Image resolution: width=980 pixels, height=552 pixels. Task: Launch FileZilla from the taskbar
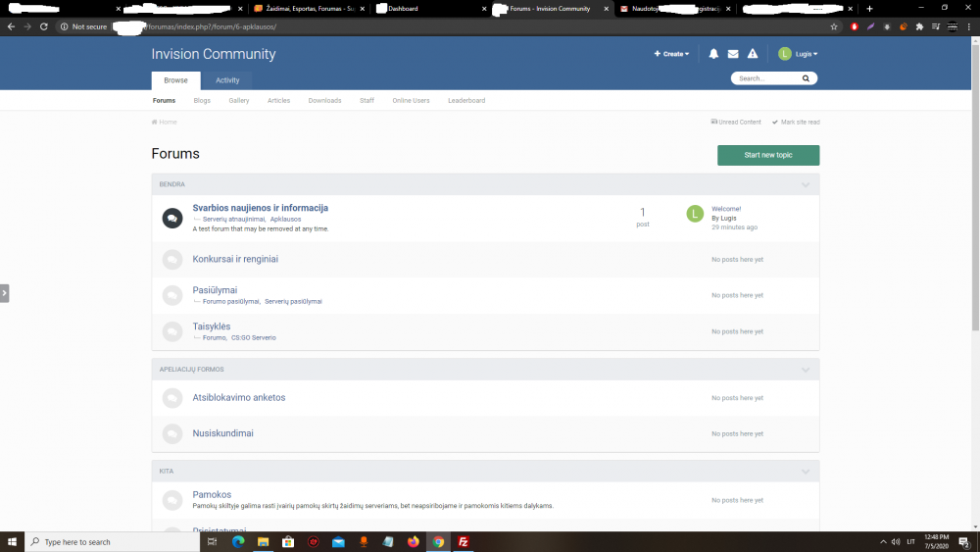click(464, 541)
